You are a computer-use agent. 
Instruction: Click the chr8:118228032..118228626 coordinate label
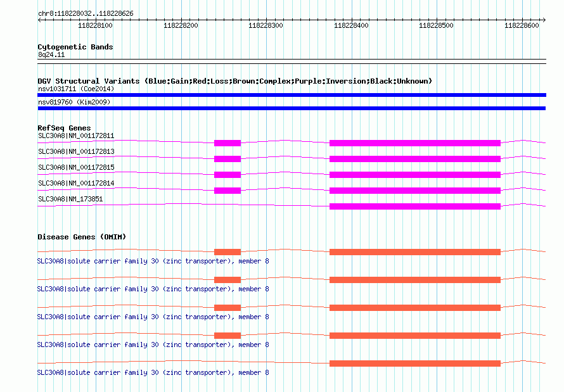tap(86, 13)
